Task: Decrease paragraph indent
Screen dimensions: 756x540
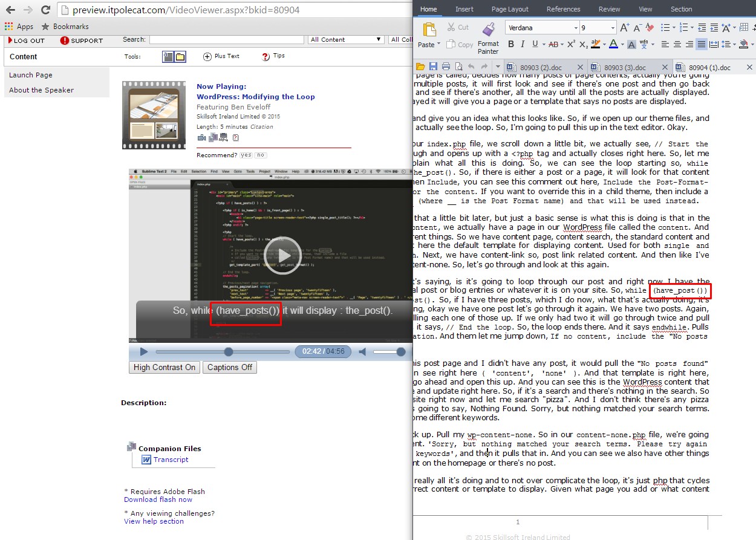Action: coord(702,28)
